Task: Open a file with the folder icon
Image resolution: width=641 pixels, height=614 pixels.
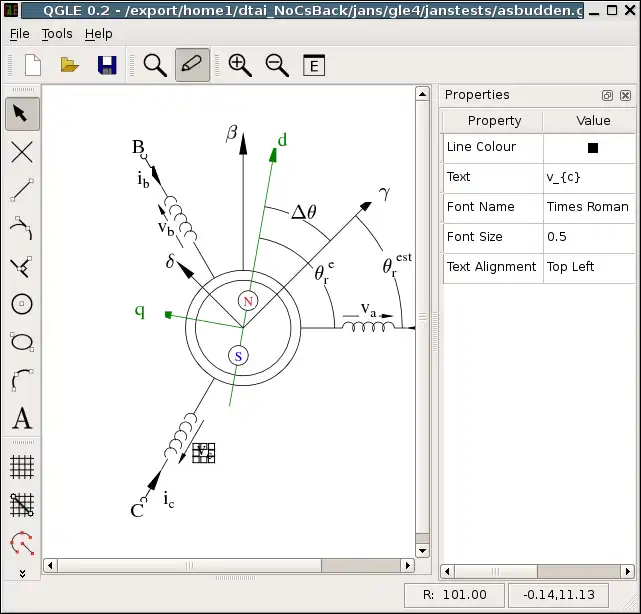Action: coord(69,65)
